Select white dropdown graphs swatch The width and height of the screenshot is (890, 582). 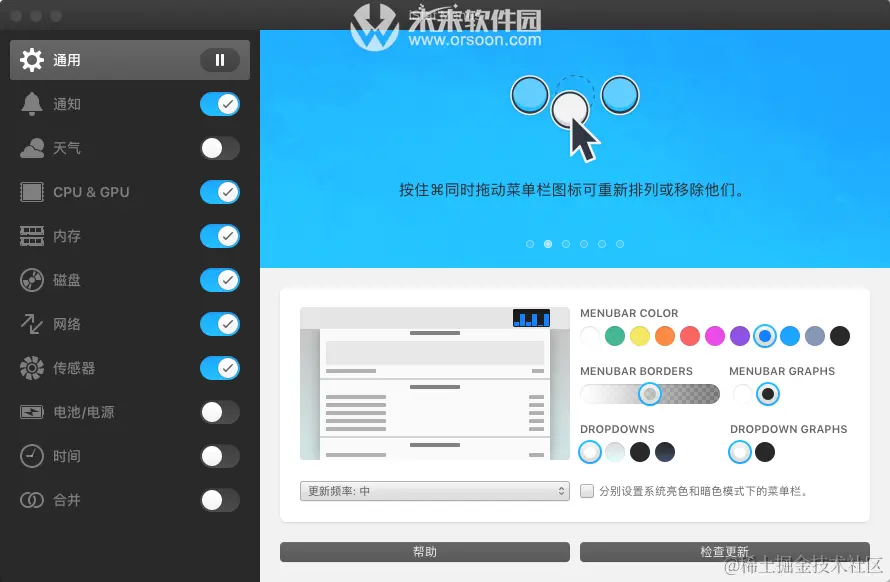click(740, 452)
